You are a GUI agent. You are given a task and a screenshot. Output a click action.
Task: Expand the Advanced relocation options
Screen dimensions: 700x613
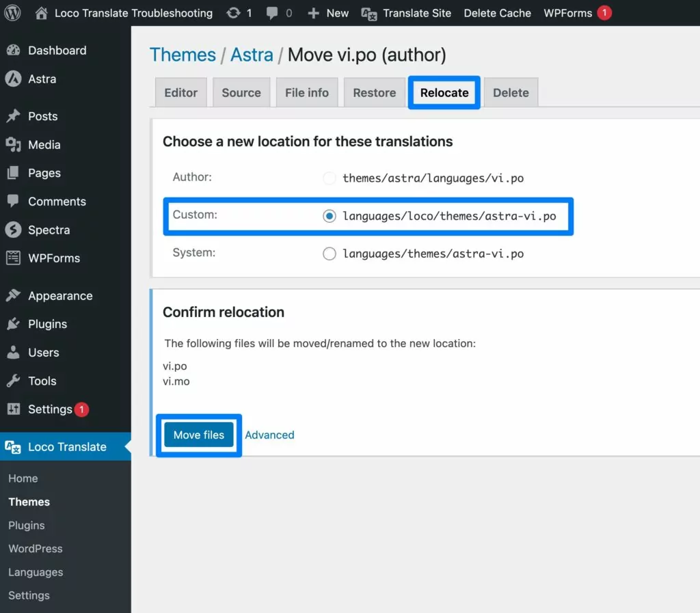coord(269,435)
